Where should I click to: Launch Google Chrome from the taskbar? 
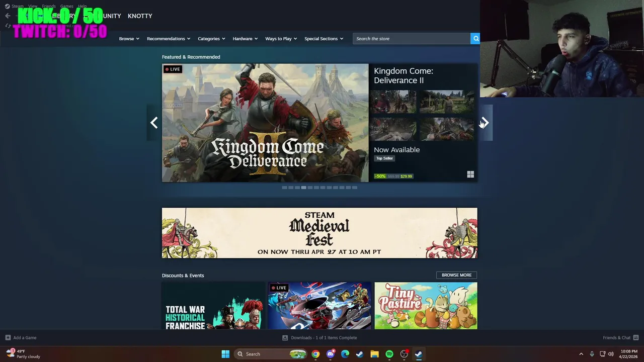tap(315, 354)
